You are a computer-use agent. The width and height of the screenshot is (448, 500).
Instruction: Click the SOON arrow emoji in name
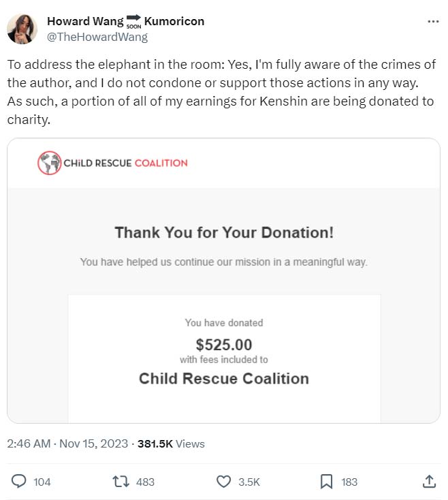[x=133, y=22]
